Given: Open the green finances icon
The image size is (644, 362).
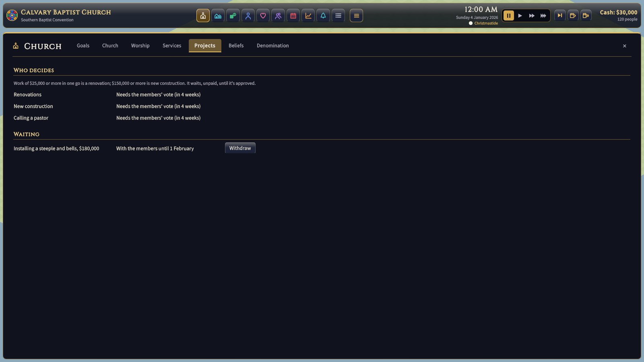Looking at the screenshot, I should click(233, 16).
